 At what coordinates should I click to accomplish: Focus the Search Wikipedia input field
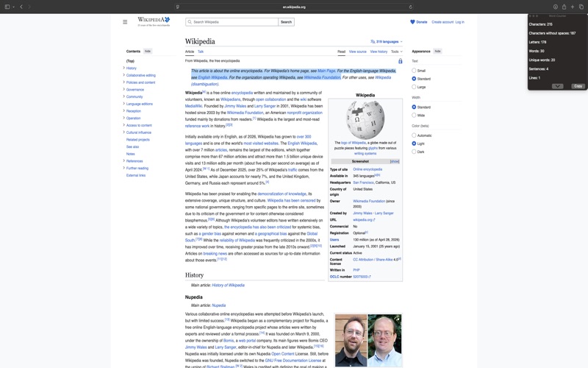coord(232,22)
